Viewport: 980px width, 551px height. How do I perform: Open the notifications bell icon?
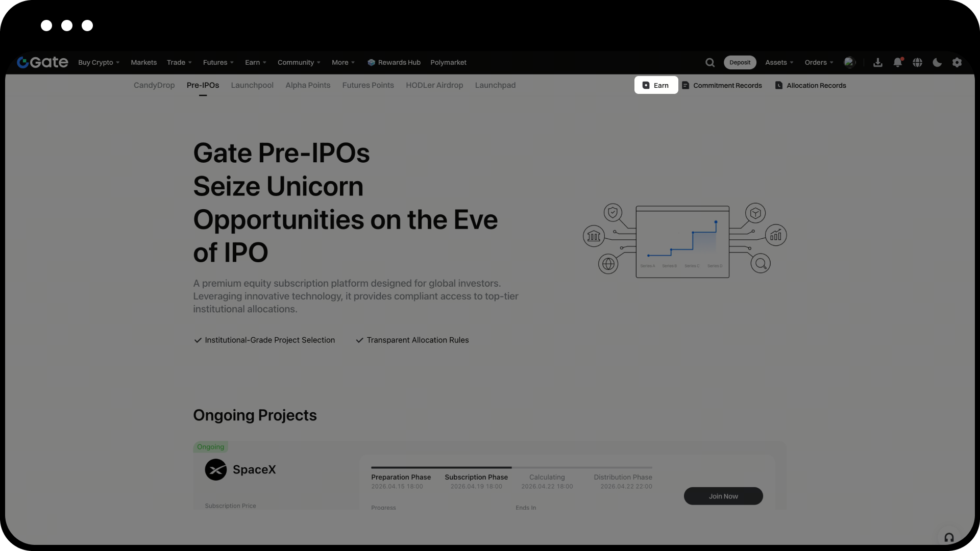click(897, 62)
